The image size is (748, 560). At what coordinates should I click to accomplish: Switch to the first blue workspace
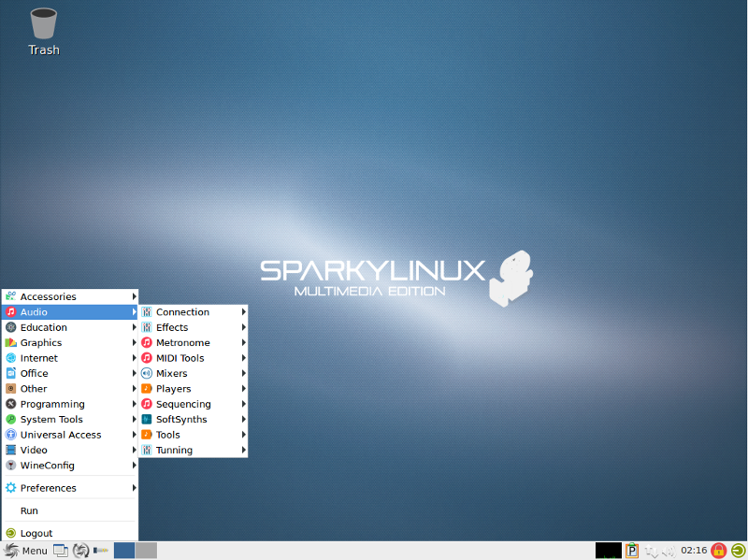(x=124, y=551)
